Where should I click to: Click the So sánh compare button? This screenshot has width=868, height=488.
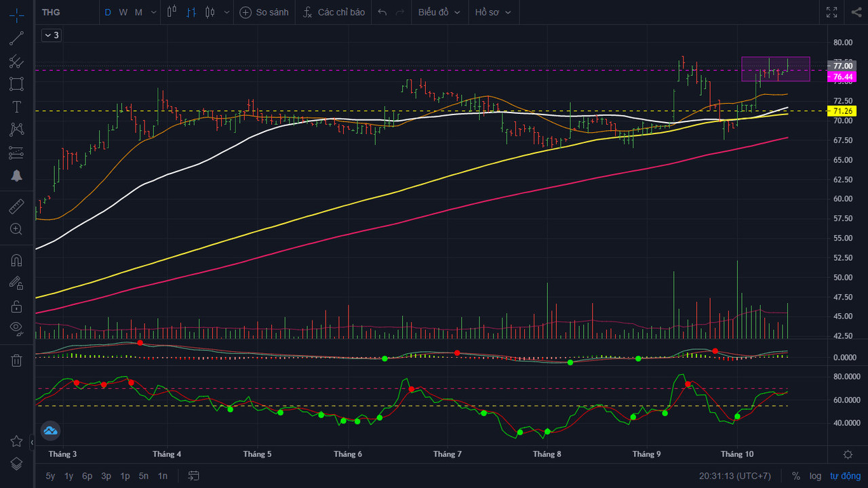[264, 12]
